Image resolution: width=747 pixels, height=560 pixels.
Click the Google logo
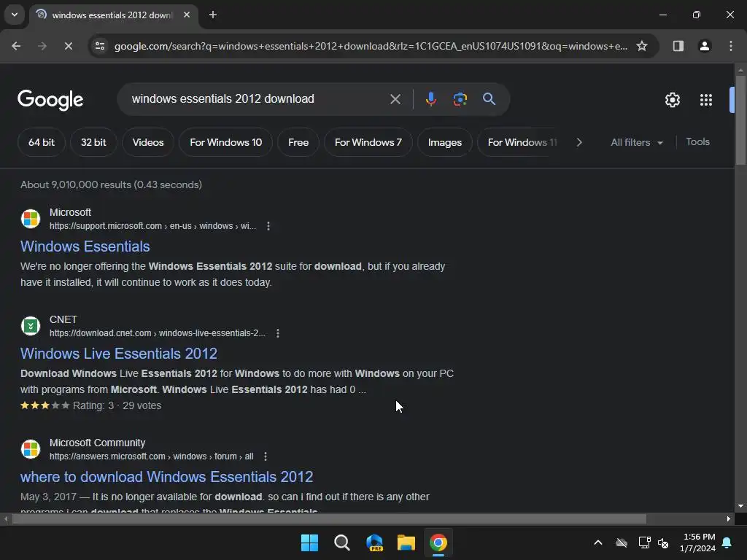click(50, 99)
